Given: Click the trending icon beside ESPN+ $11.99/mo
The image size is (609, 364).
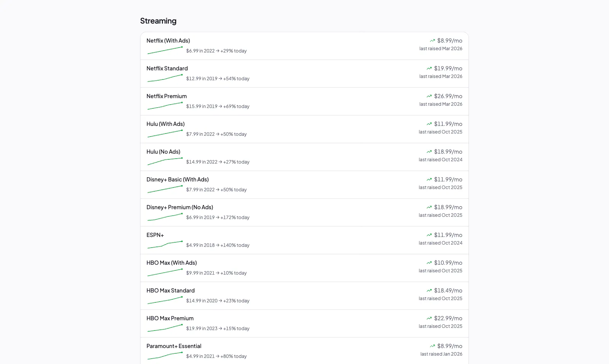Looking at the screenshot, I should click(x=429, y=235).
